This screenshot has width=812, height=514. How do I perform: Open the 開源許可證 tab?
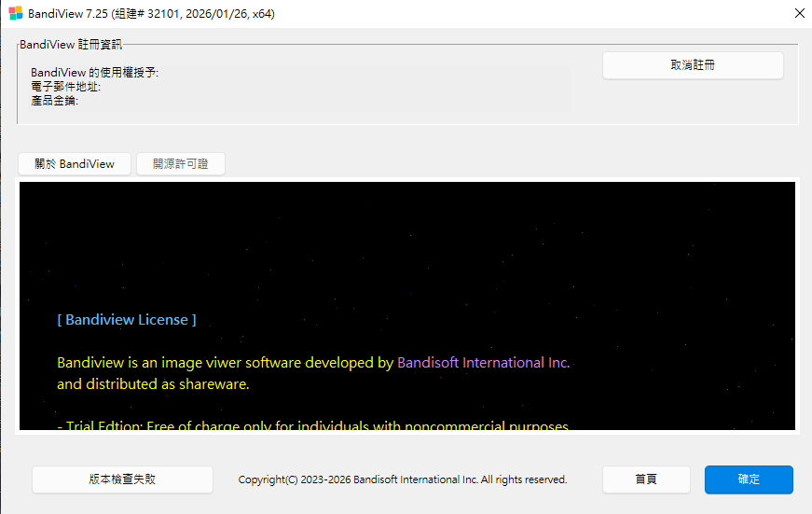click(180, 164)
